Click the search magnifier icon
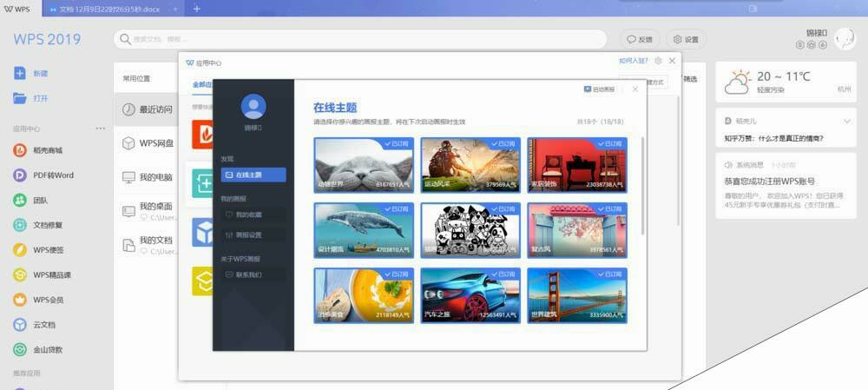This screenshot has width=868, height=390. point(126,39)
